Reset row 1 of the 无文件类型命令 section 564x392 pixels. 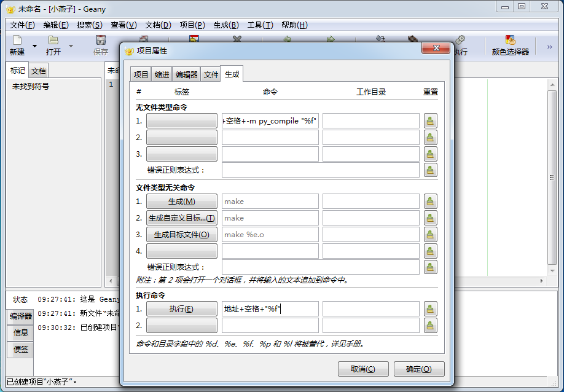[x=430, y=121]
